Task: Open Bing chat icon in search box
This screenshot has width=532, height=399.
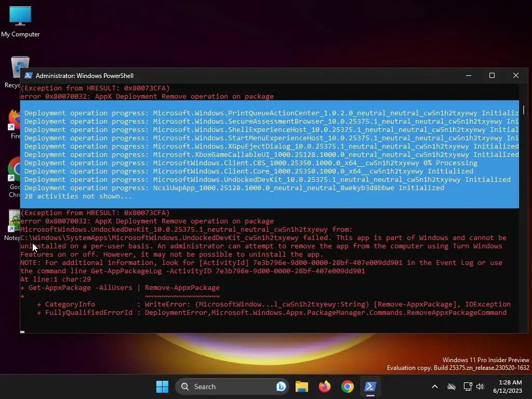Action: (x=281, y=387)
